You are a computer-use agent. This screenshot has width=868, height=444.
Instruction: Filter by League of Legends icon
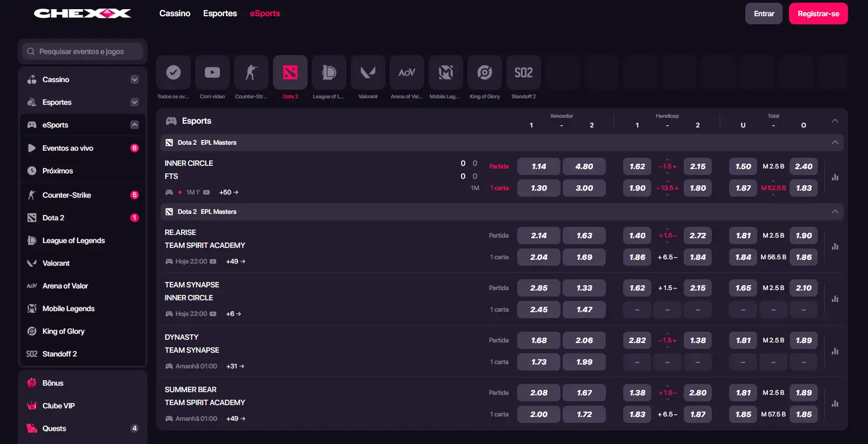[x=329, y=72]
